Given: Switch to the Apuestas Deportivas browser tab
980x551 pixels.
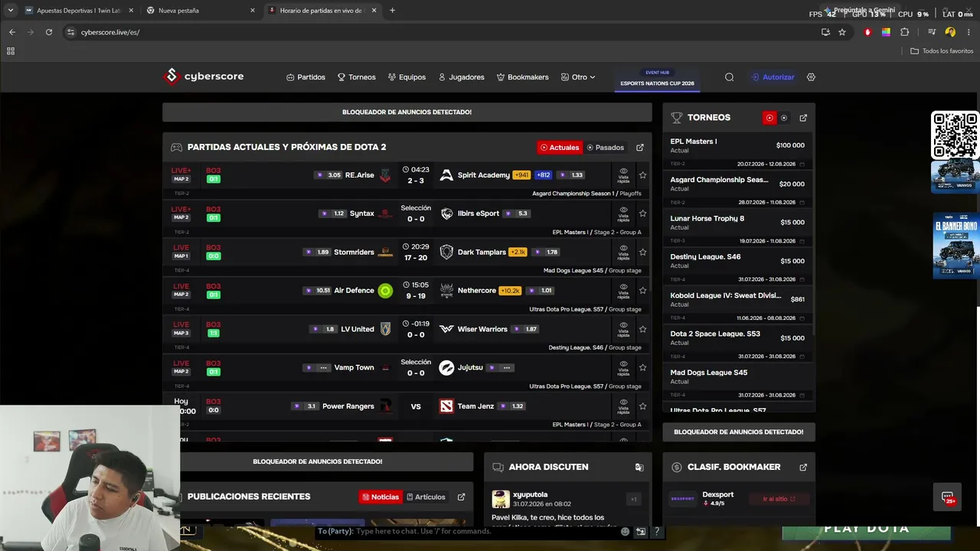Looking at the screenshot, I should tap(79, 11).
